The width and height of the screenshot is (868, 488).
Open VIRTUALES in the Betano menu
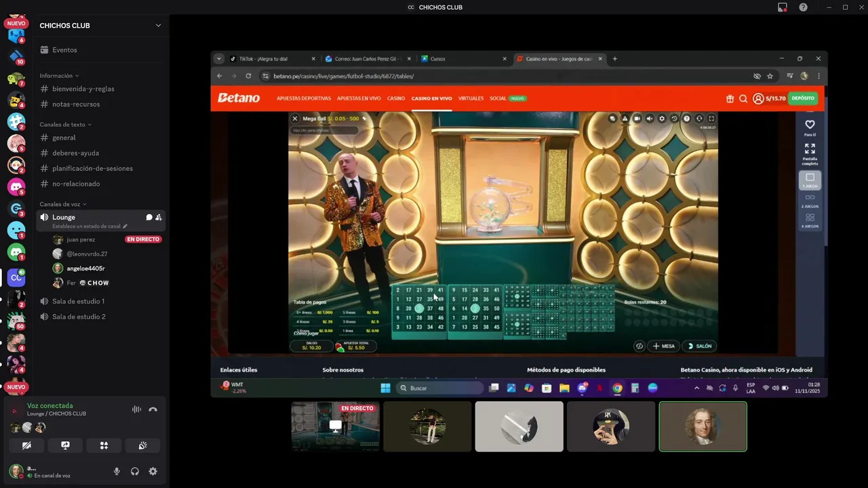471,98
